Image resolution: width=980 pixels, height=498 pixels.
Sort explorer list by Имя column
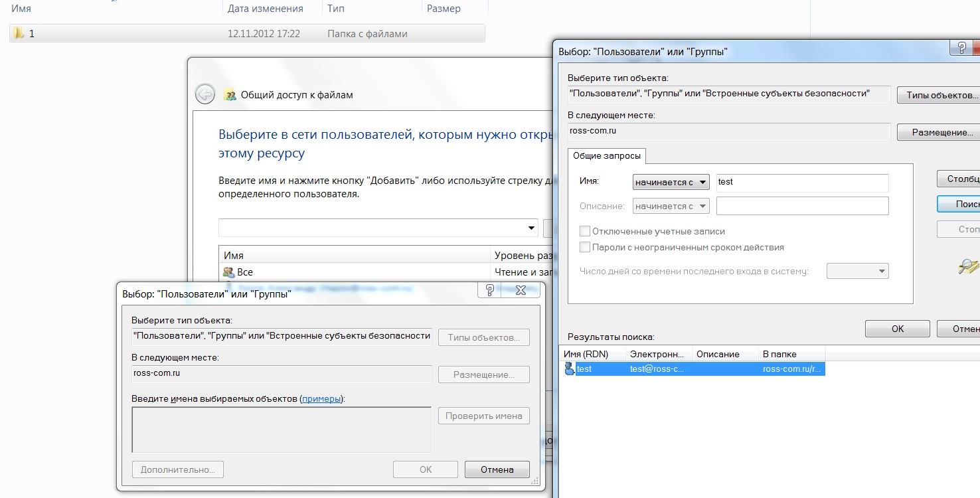(x=114, y=9)
